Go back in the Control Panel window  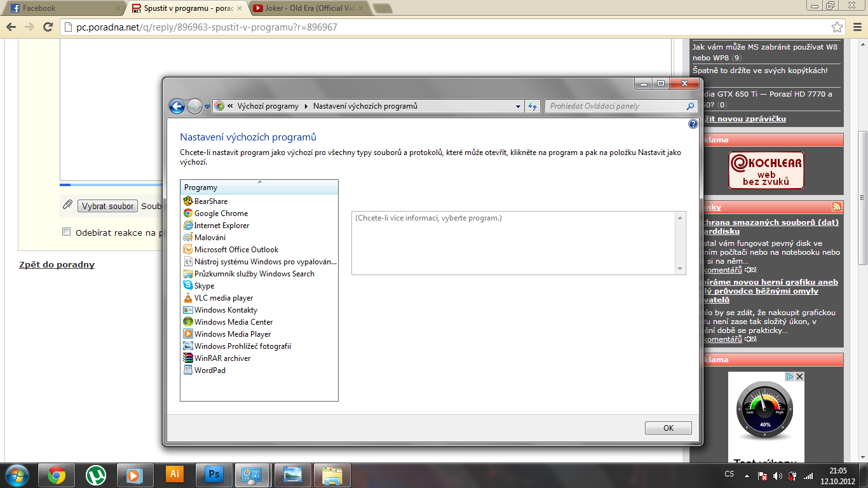[177, 106]
